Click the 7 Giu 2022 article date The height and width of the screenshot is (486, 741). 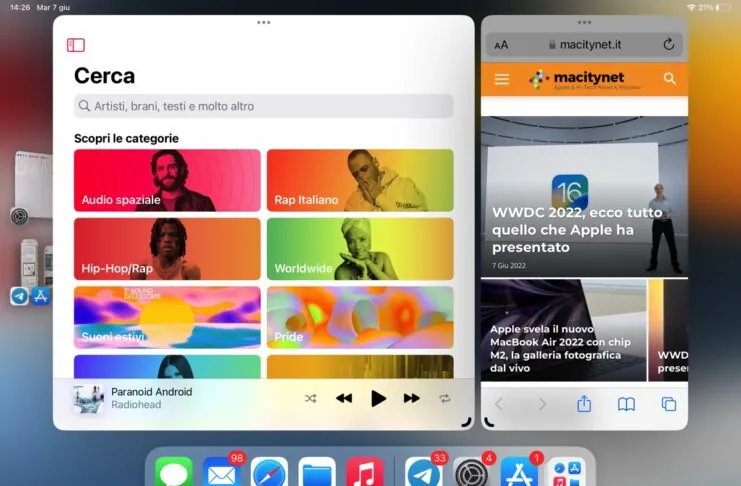pyautogui.click(x=509, y=266)
